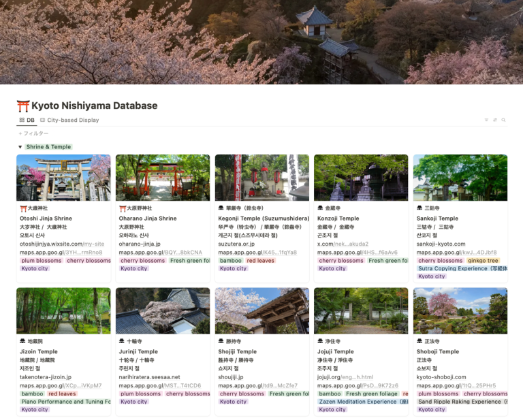Collapse the Shrine & Temple group

click(20, 147)
